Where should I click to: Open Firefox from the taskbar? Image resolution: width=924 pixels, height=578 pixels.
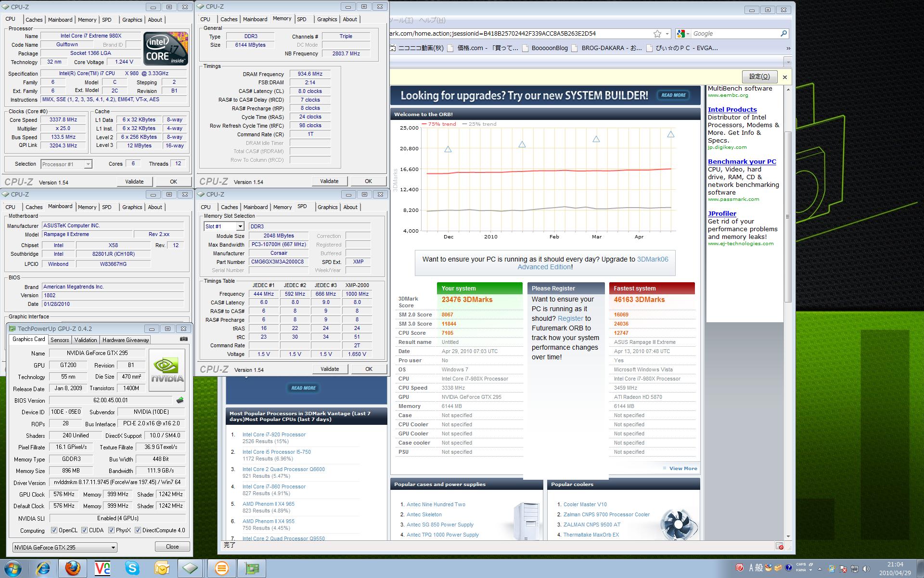pyautogui.click(x=73, y=568)
